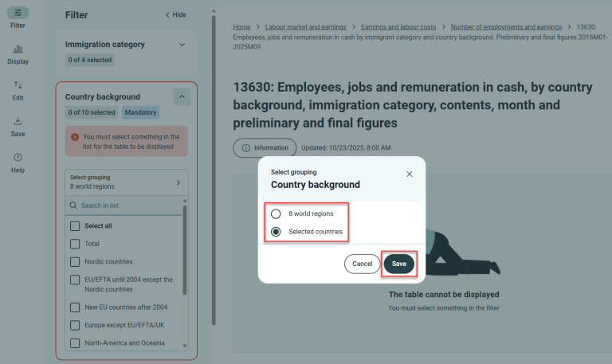The width and height of the screenshot is (612, 364).
Task: Click the Search in list field
Action: pyautogui.click(x=124, y=205)
